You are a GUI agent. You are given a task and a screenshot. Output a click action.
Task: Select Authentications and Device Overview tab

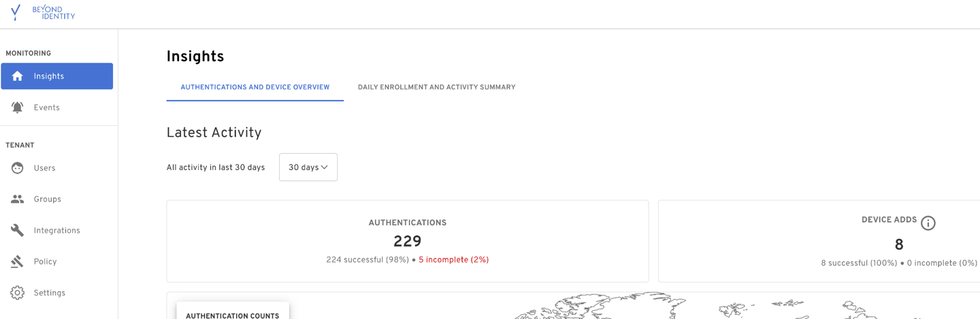pyautogui.click(x=255, y=87)
